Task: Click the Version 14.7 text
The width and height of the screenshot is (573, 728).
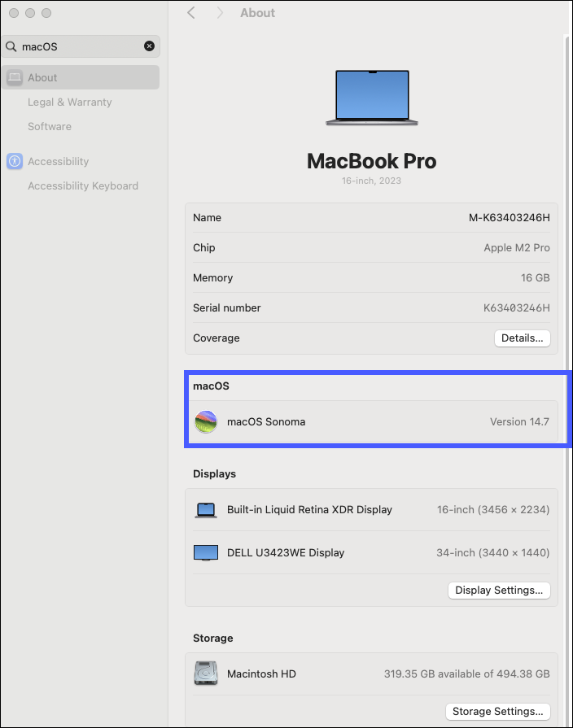Action: (519, 421)
